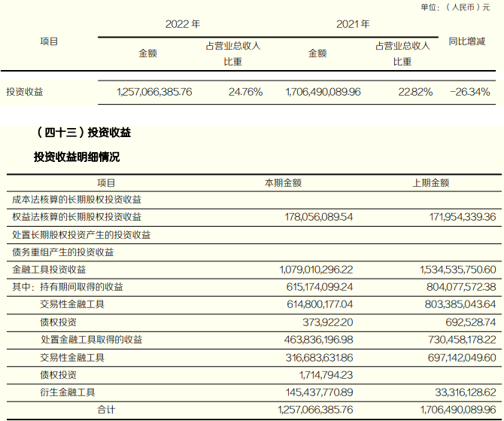
Task: Select the 2022 年 column header
Action: coord(183,24)
